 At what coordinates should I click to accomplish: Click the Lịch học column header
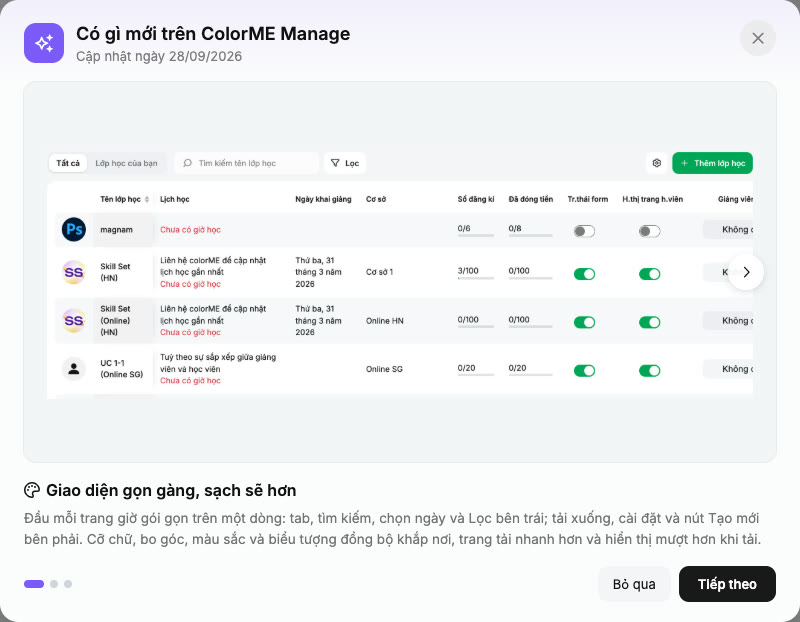point(174,199)
